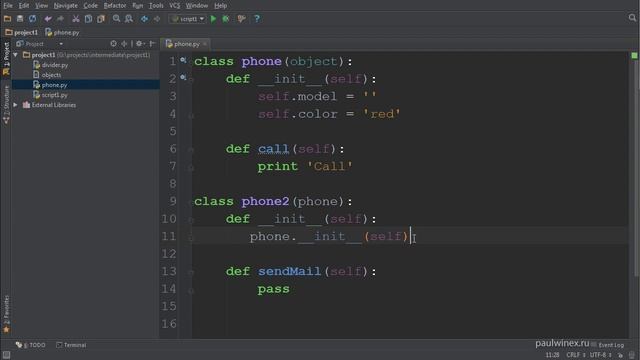Click the Undo arrow icon
The height and width of the screenshot is (360, 640).
(x=48, y=19)
